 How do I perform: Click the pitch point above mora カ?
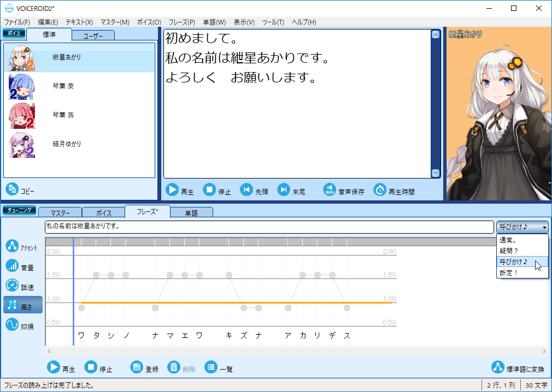tap(303, 275)
